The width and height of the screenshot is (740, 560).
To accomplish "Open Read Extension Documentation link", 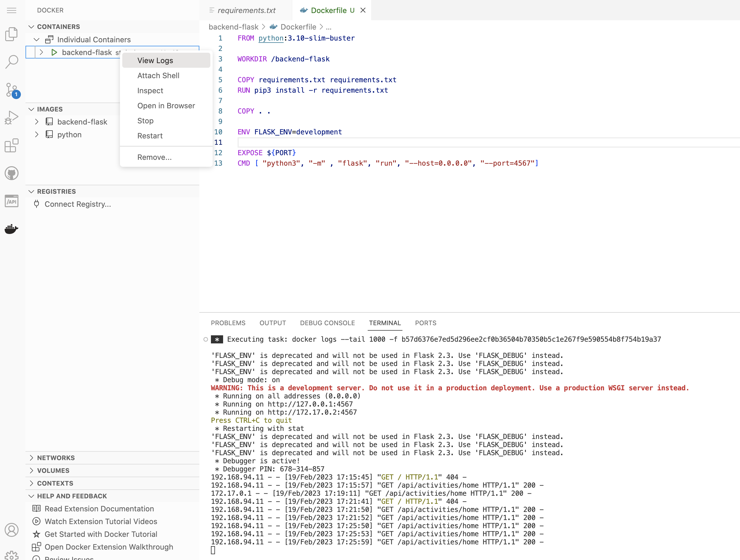I will 99,508.
